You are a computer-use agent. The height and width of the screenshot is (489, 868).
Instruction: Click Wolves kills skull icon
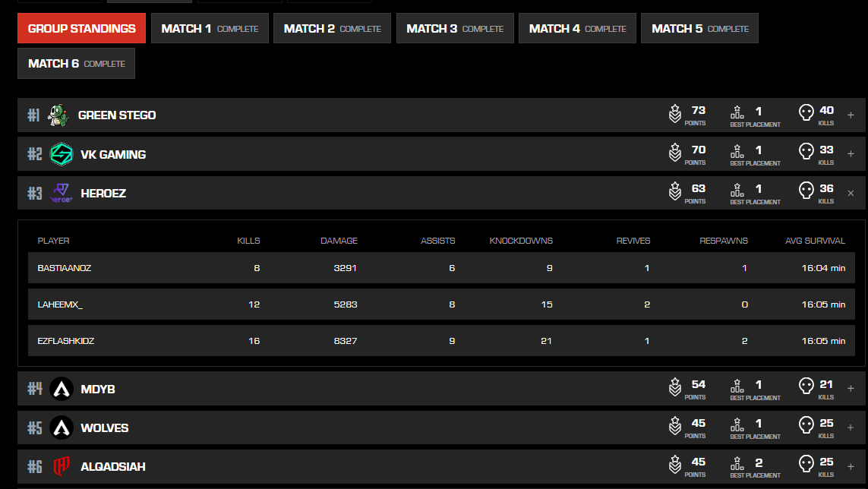point(806,424)
